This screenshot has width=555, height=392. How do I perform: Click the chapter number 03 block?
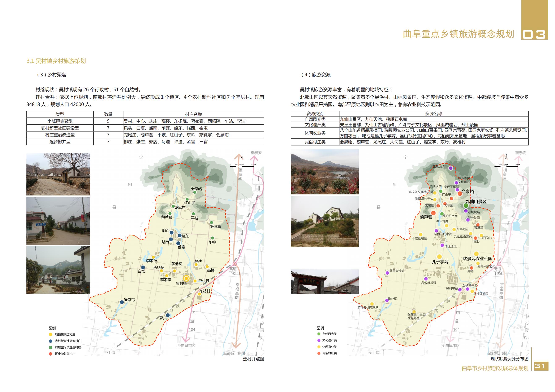534,20
